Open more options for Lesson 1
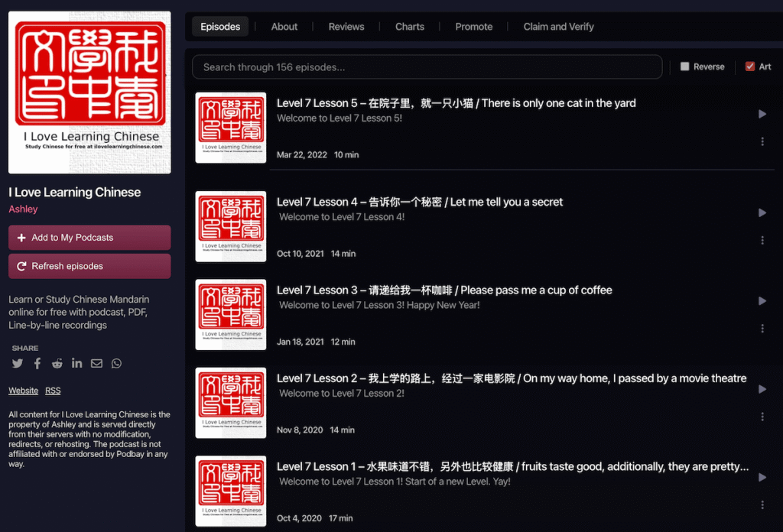Viewport: 783px width, 532px height. coord(762,505)
